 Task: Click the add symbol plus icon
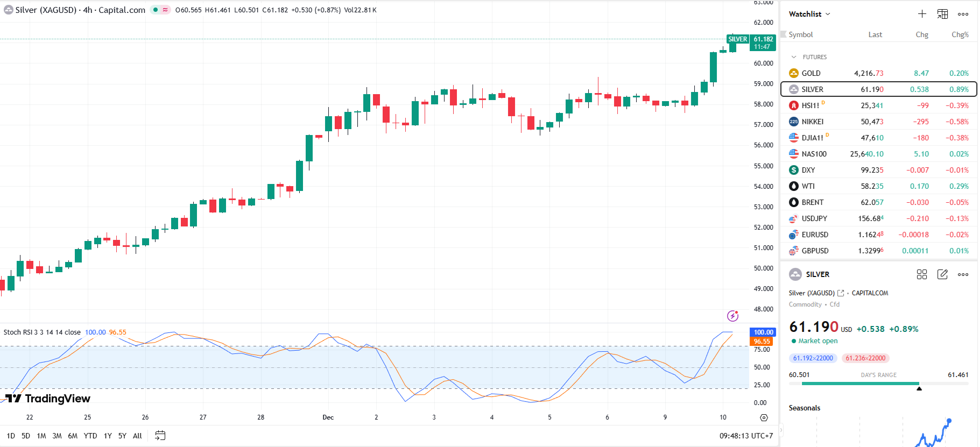(x=922, y=14)
